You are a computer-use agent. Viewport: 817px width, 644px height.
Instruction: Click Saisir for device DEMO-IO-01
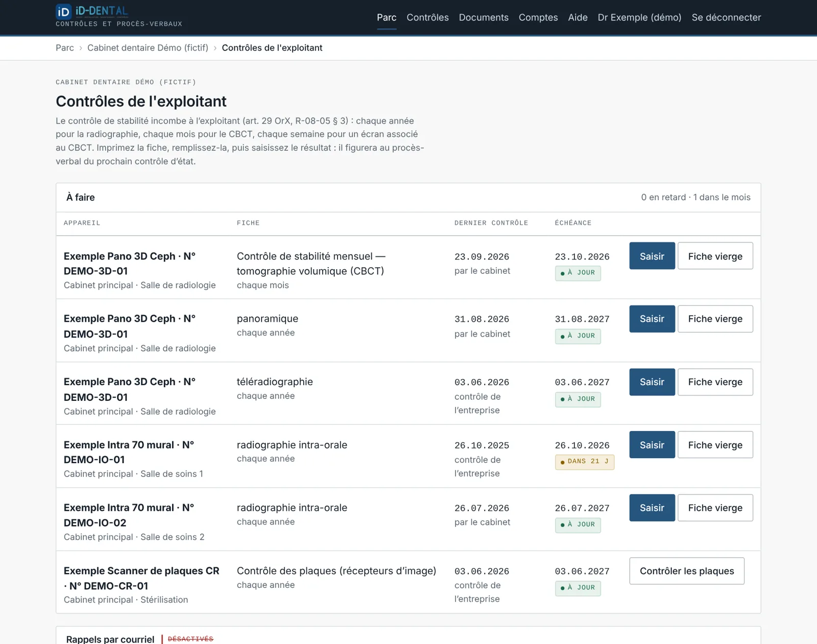click(652, 445)
